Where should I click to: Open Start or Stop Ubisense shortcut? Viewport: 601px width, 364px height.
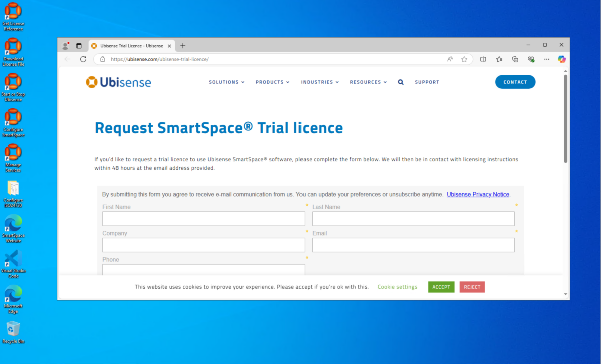pos(13,87)
